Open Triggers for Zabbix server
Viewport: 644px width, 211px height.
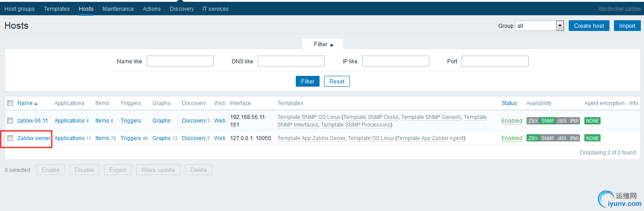point(131,138)
